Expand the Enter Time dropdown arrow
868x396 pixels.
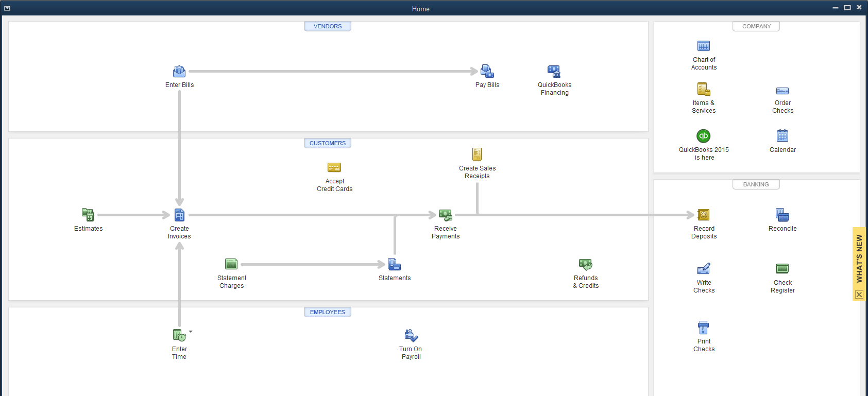(x=191, y=332)
